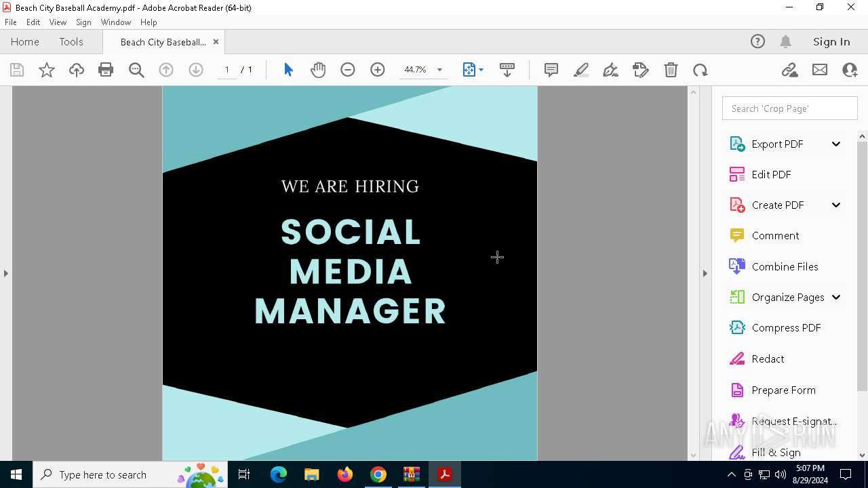Close the Beach City Baseball document tab
Image resolution: width=868 pixels, height=488 pixels.
pos(216,41)
